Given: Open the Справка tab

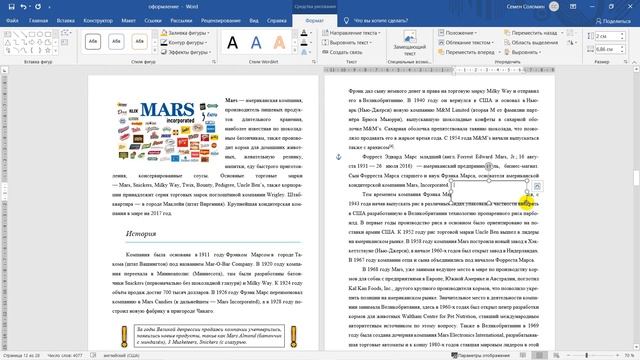Looking at the screenshot, I should point(277,20).
